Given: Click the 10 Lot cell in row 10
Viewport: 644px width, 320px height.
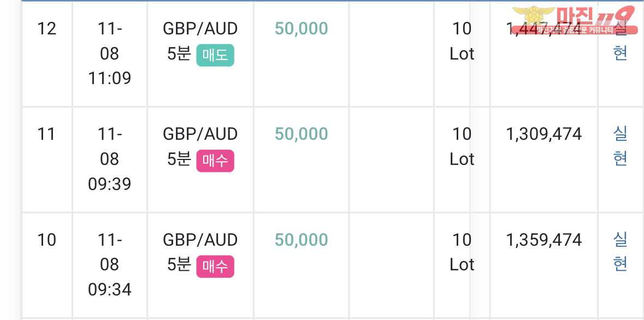Looking at the screenshot, I should (462, 252).
